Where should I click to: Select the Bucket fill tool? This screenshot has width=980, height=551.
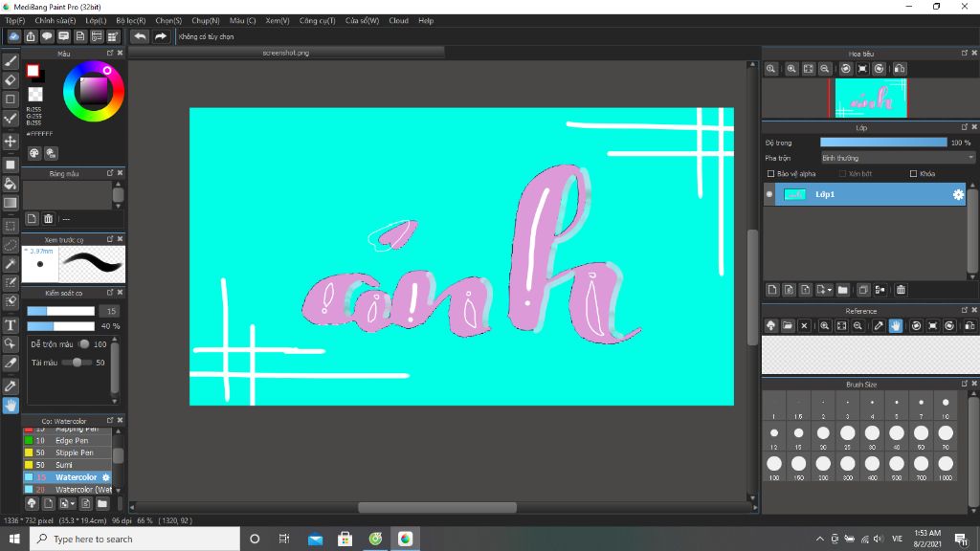(11, 184)
